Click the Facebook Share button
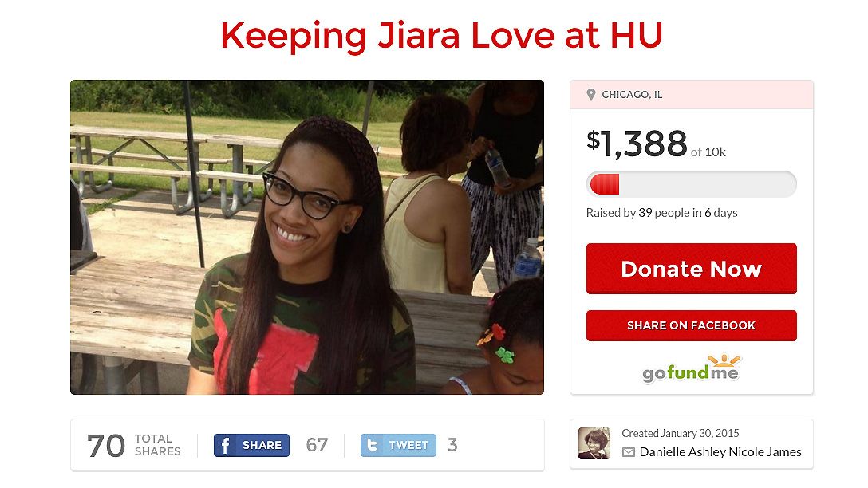The image size is (868, 488). [x=251, y=445]
